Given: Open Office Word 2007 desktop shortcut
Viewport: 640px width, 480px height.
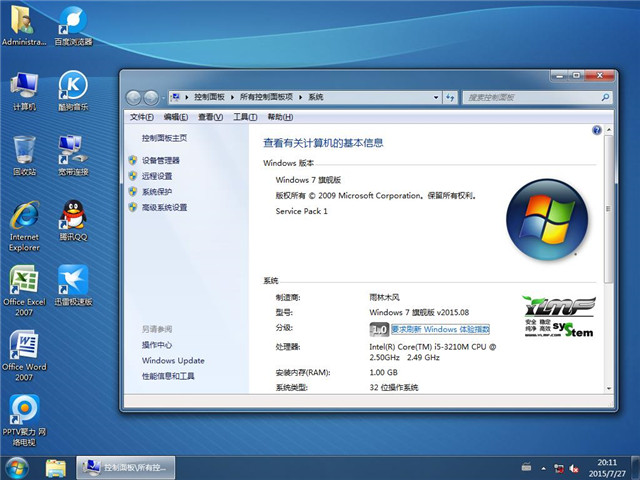Looking at the screenshot, I should coord(24,356).
